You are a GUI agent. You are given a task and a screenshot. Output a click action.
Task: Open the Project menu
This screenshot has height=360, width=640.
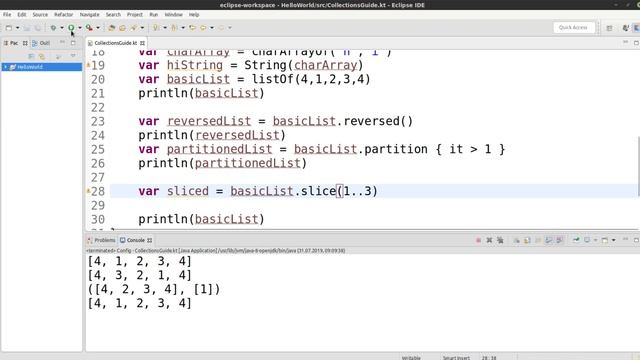point(135,15)
